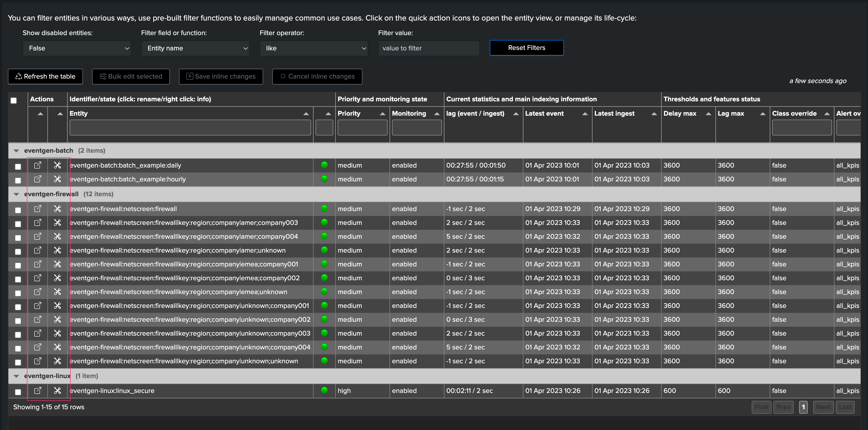Select checkbox for companylamer;company003 row
The width and height of the screenshot is (868, 430).
[x=18, y=224]
